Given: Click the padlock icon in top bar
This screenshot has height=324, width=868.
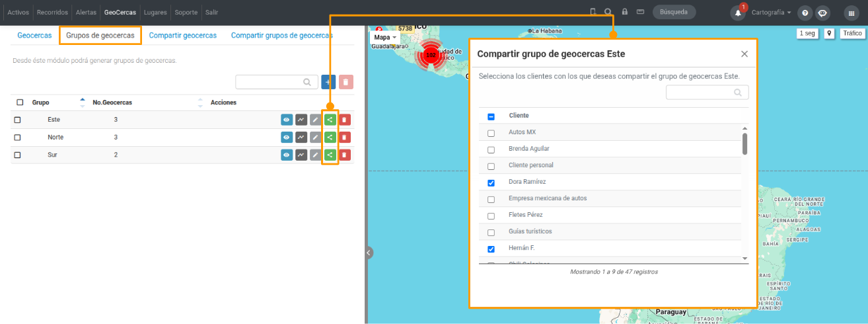Looking at the screenshot, I should tap(624, 12).
